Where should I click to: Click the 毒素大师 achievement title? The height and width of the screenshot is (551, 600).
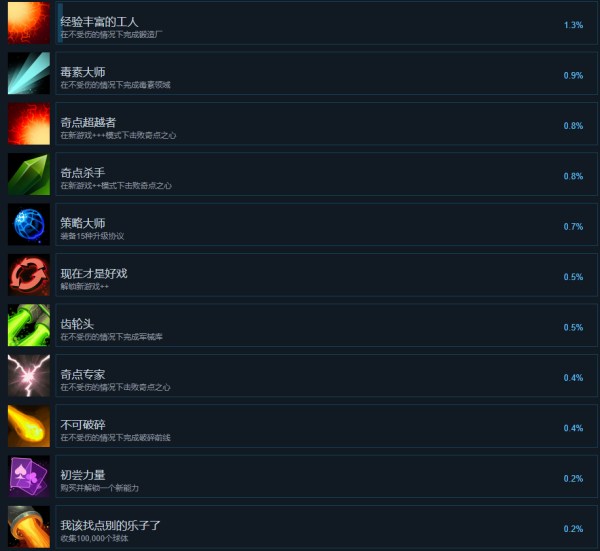[83, 72]
